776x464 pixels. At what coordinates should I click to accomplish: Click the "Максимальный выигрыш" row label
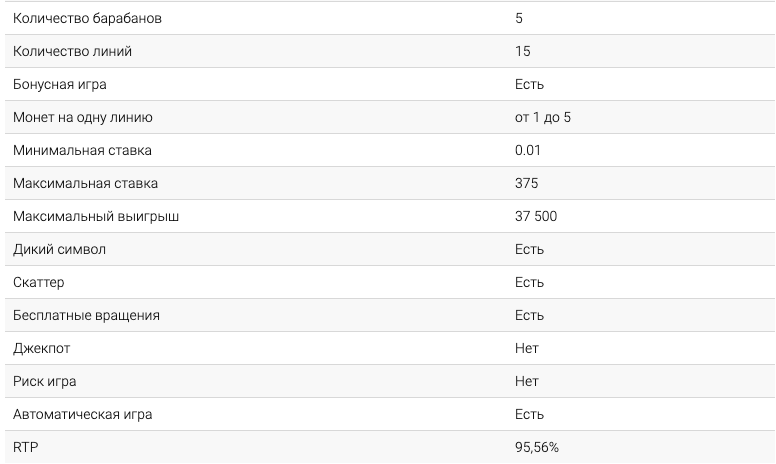(96, 216)
